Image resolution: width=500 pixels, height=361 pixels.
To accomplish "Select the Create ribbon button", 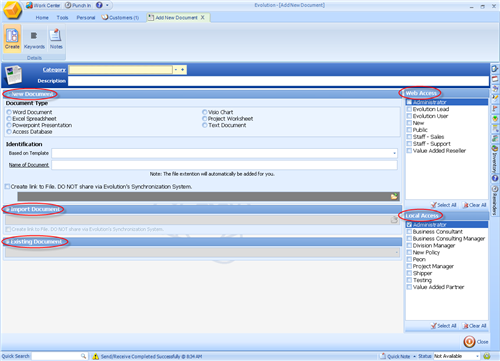I will click(12, 38).
